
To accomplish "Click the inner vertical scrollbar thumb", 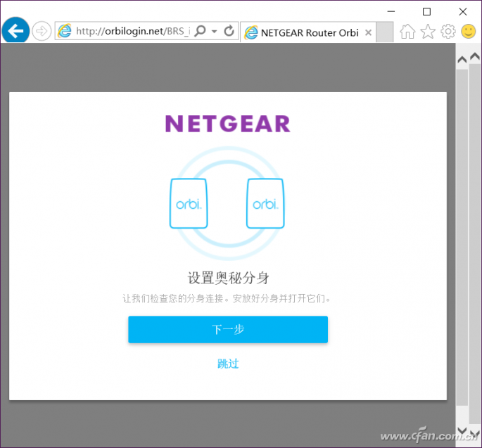I will point(462,237).
